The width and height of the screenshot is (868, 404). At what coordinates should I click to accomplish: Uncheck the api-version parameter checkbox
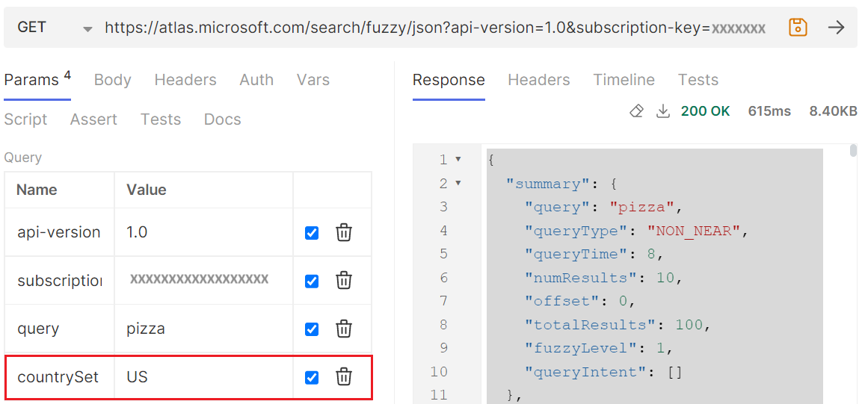click(x=312, y=233)
